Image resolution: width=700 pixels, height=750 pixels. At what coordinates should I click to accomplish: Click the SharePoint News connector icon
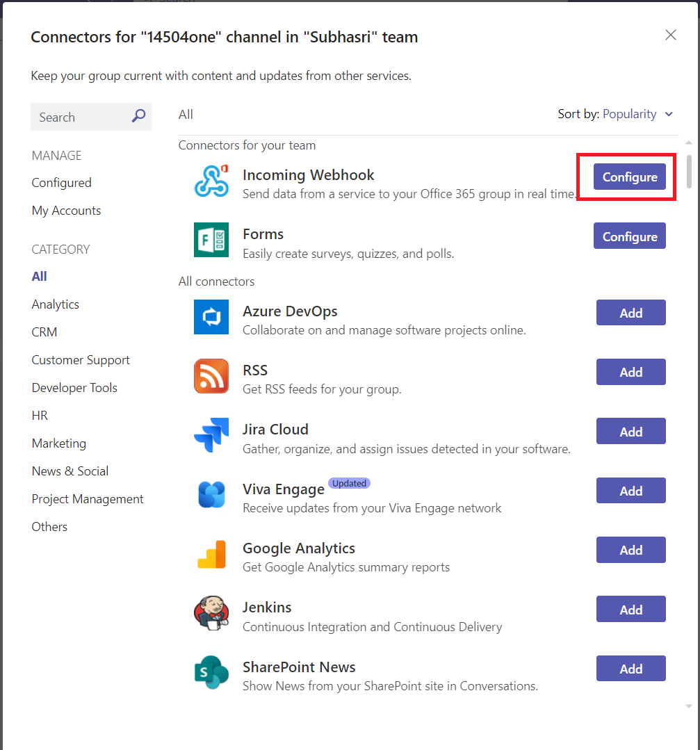coord(211,672)
